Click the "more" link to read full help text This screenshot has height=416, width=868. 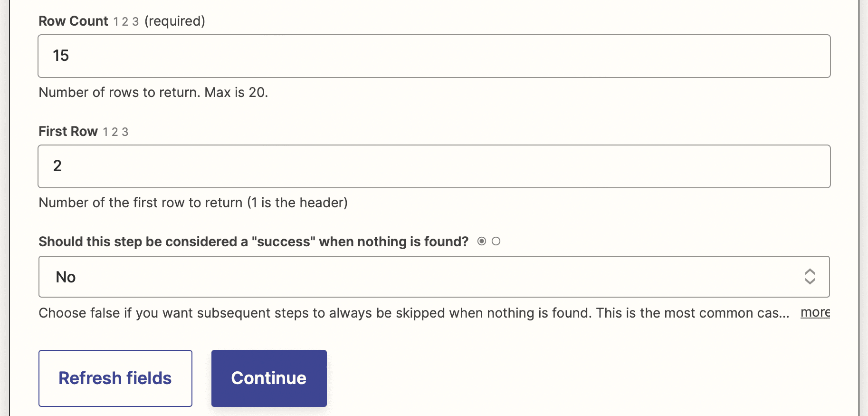click(x=814, y=312)
